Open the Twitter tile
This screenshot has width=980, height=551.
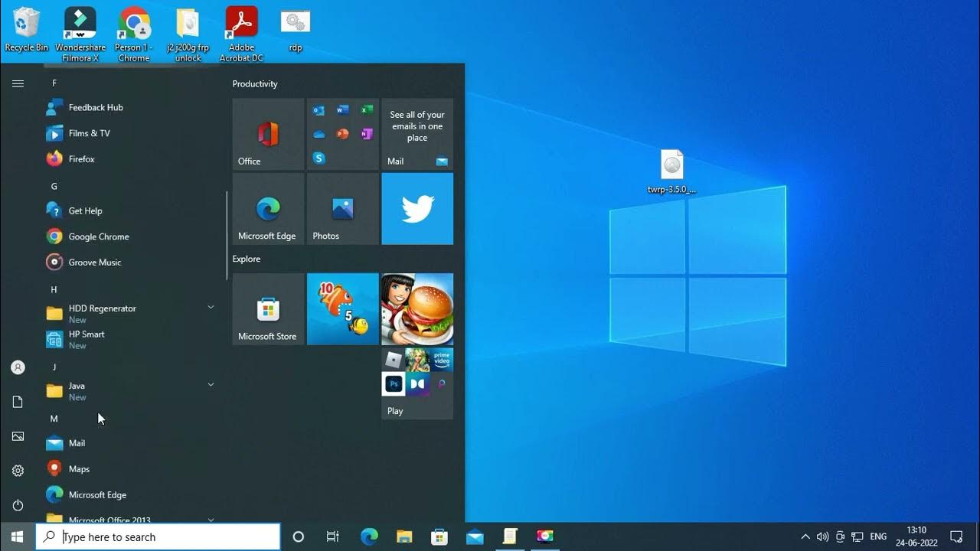coord(417,209)
